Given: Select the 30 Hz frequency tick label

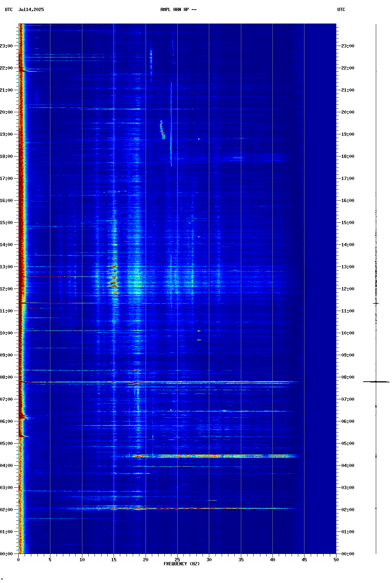Looking at the screenshot, I should [x=209, y=560].
